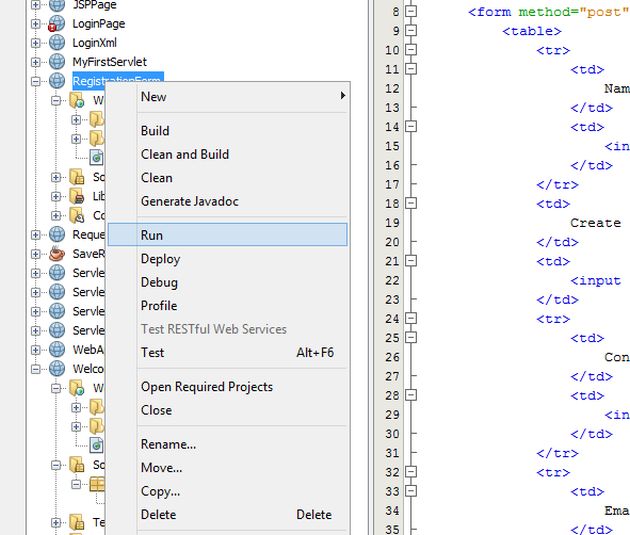Click the Welco project globe icon
630x535 pixels.
pyautogui.click(x=57, y=368)
